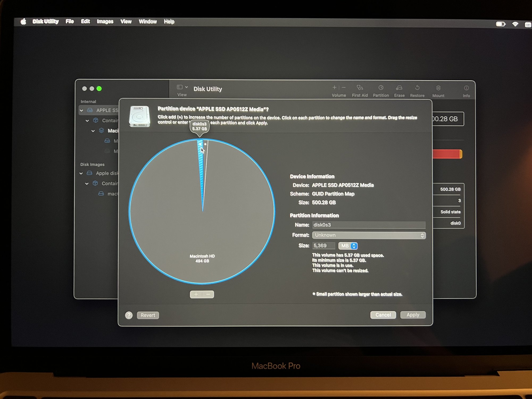Click the green zoom window button
The image size is (532, 399).
99,89
